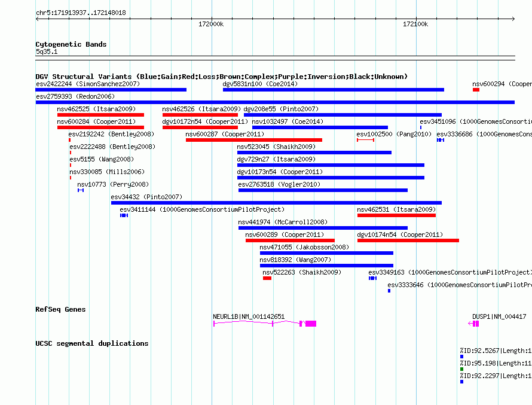The width and height of the screenshot is (532, 405).
Task: Select the DUSP1 gene arrow glyph
Action: 473,324
